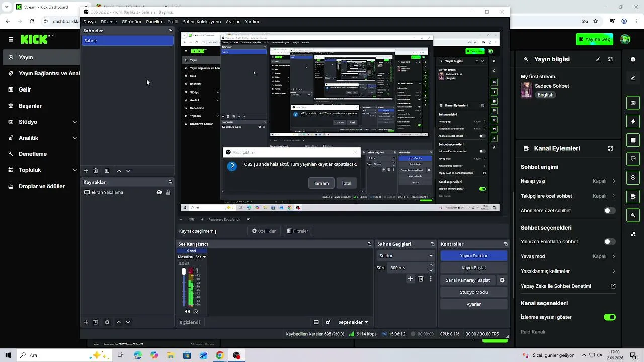Viewport: 644px width, 362px height.
Task: Stop streaming with Yayını Durdur
Action: pyautogui.click(x=473, y=256)
